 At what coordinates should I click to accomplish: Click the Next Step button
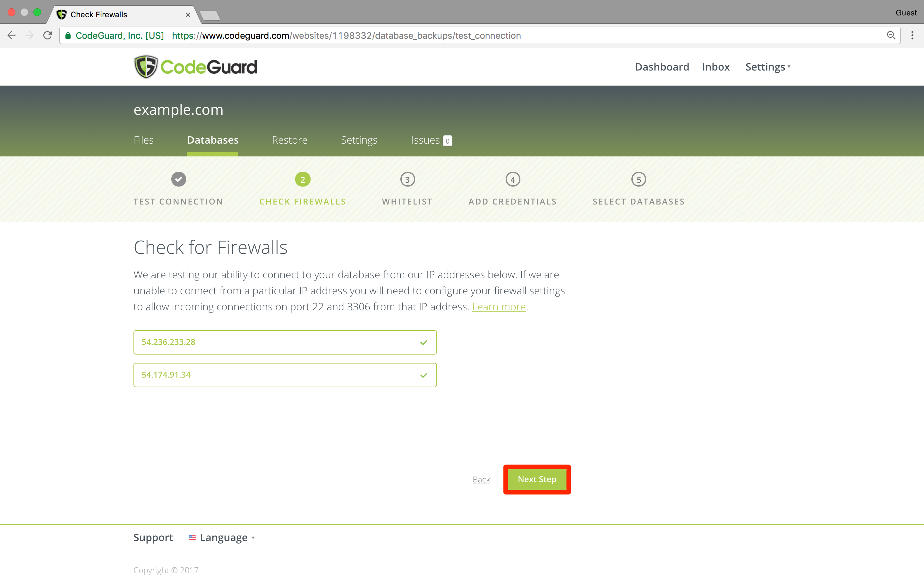tap(537, 479)
